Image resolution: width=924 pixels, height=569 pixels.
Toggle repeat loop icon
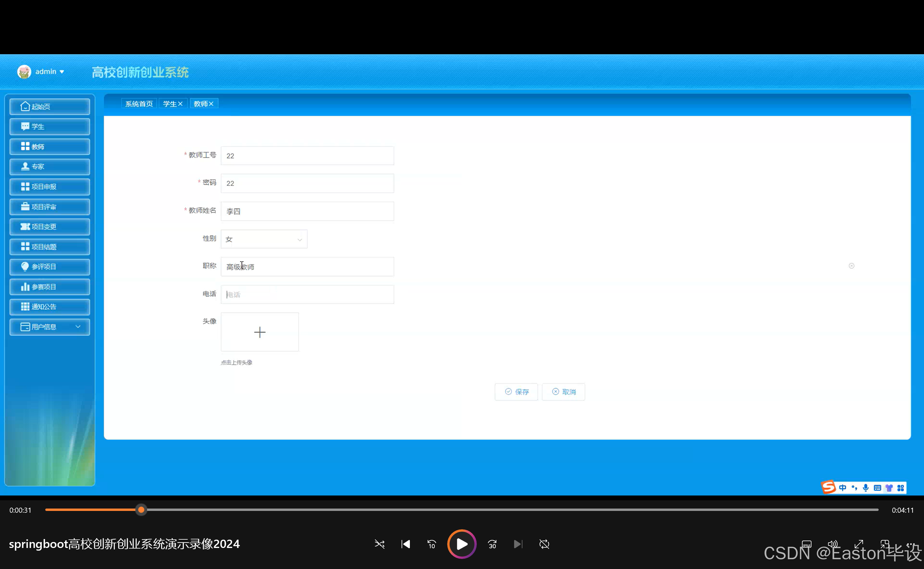[x=544, y=544]
